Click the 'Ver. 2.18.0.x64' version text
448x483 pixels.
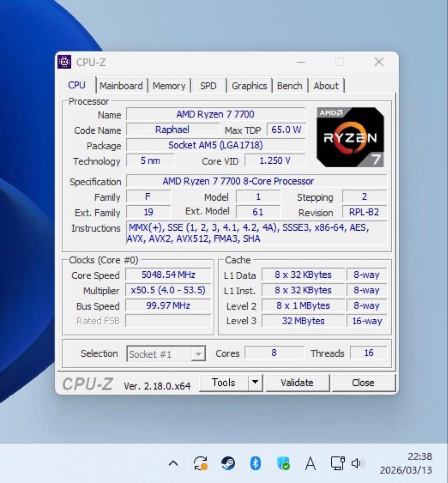coord(157,386)
